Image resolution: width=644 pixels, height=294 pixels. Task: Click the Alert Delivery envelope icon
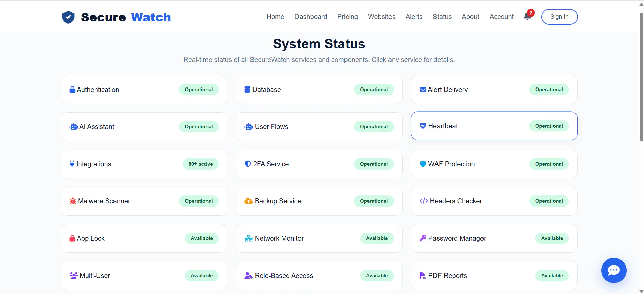tap(423, 90)
